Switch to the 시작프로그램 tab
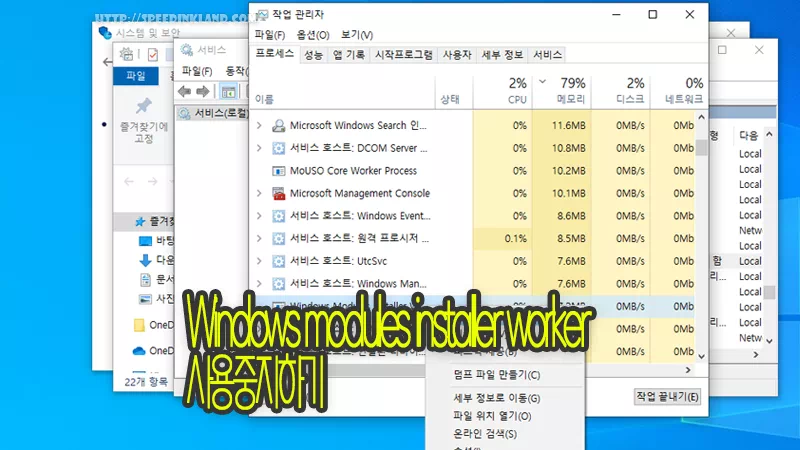Image resolution: width=800 pixels, height=450 pixels. 404,55
